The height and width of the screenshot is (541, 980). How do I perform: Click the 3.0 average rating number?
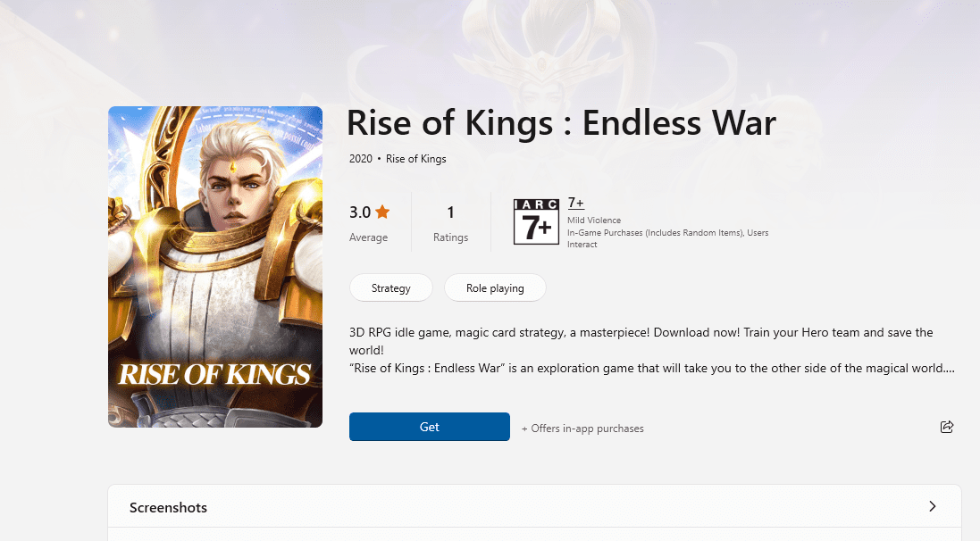click(359, 212)
